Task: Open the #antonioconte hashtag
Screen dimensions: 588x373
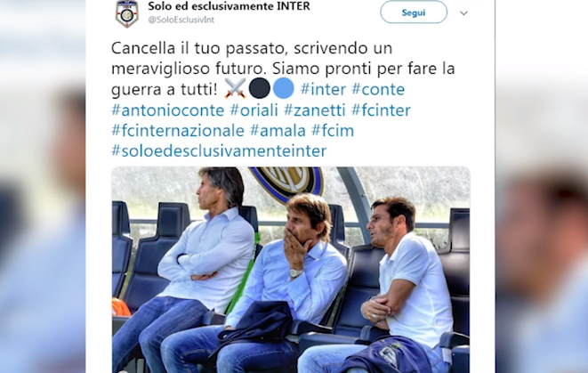Action: (167, 110)
